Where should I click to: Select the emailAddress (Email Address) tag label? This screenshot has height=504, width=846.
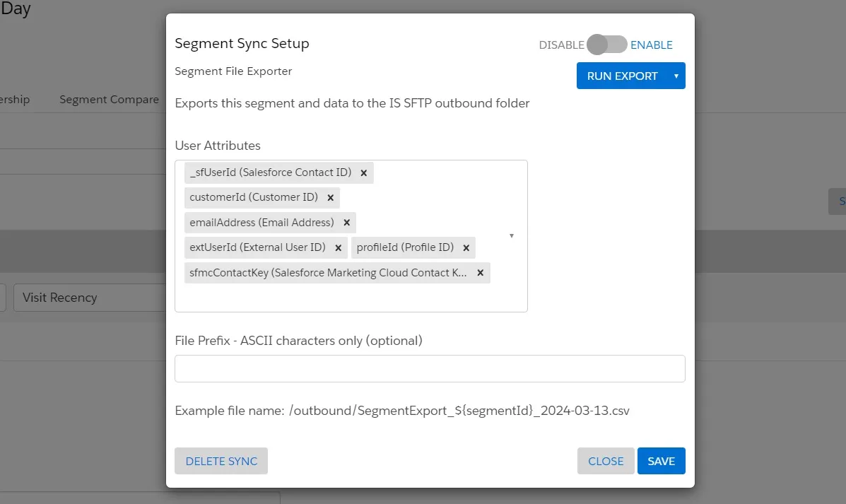tap(262, 223)
